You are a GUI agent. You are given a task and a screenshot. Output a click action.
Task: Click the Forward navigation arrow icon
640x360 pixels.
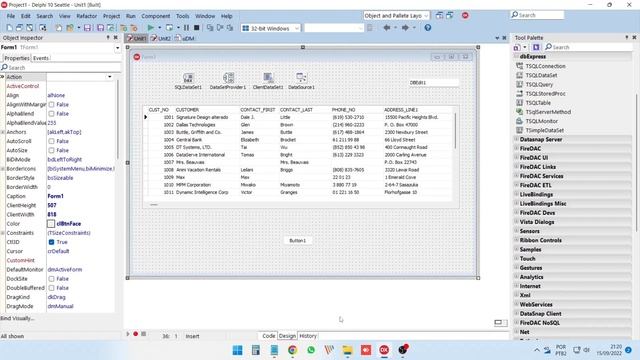(405, 28)
